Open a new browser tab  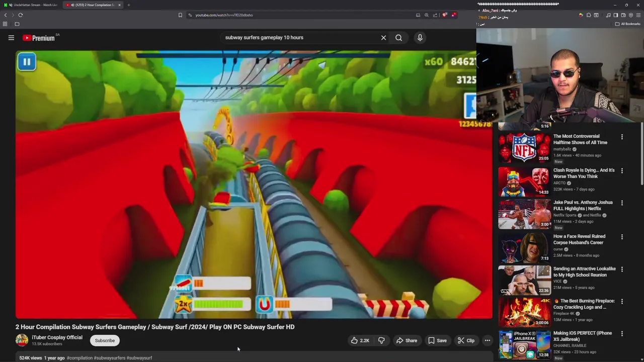point(129,5)
